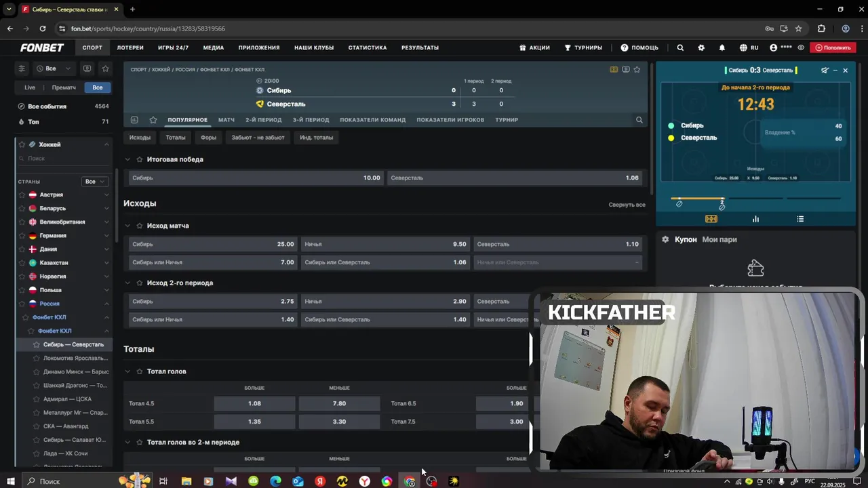Open the Игры 24/7 menu
The height and width of the screenshot is (488, 868).
[x=173, y=48]
